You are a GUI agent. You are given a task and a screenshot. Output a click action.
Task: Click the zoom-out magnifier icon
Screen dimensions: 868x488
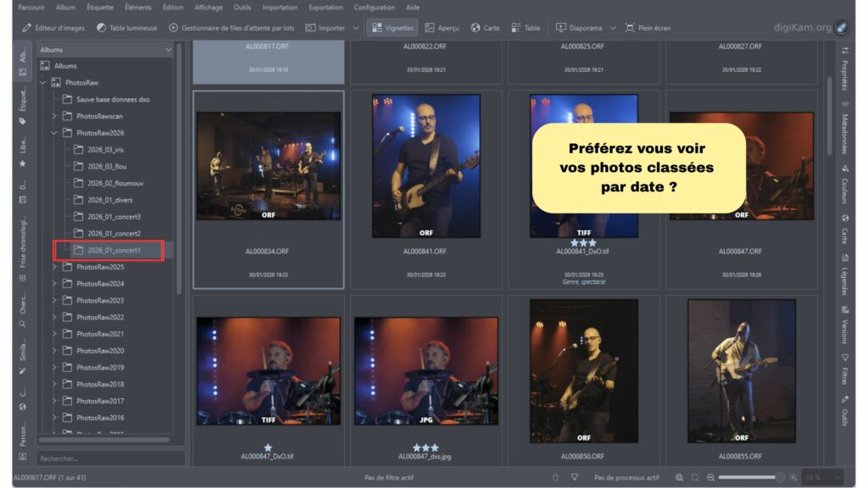click(x=710, y=478)
